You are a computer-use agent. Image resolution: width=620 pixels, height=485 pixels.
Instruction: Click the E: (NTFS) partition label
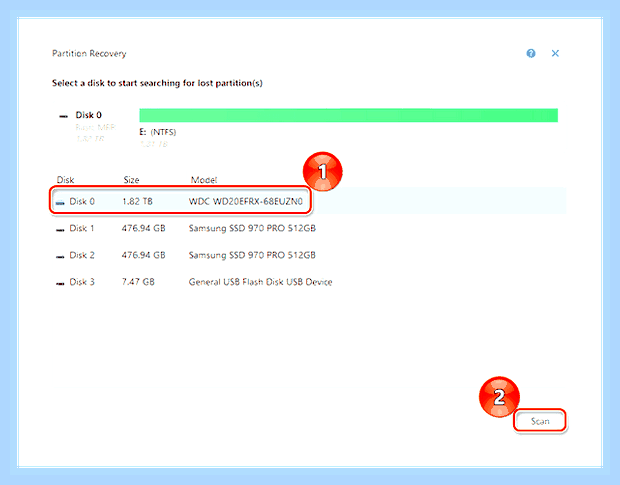[158, 132]
